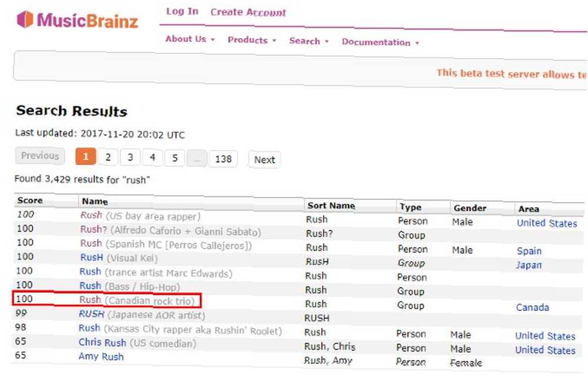Go to results page 4
The height and width of the screenshot is (375, 588).
pos(152,158)
